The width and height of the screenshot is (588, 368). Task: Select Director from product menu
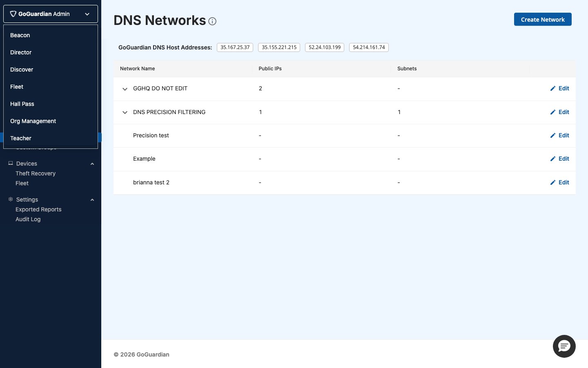point(51,52)
